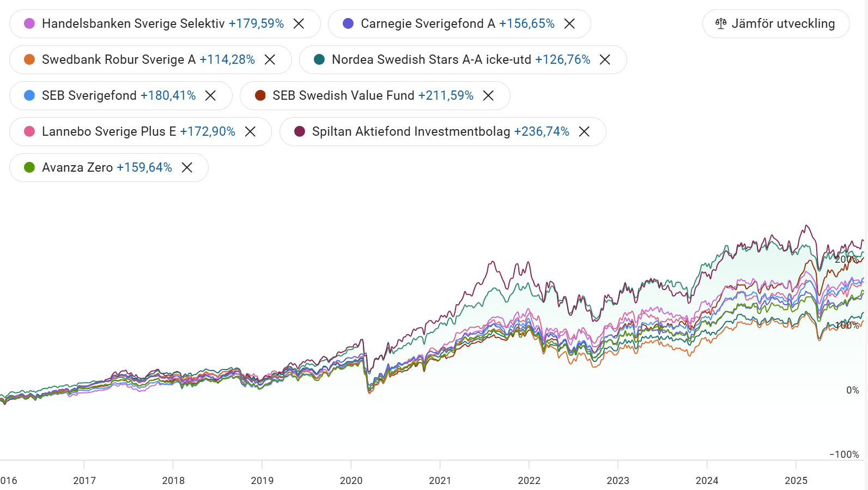Remove Nordea Swedish Stars fund chip
868x490 pixels.
[605, 59]
